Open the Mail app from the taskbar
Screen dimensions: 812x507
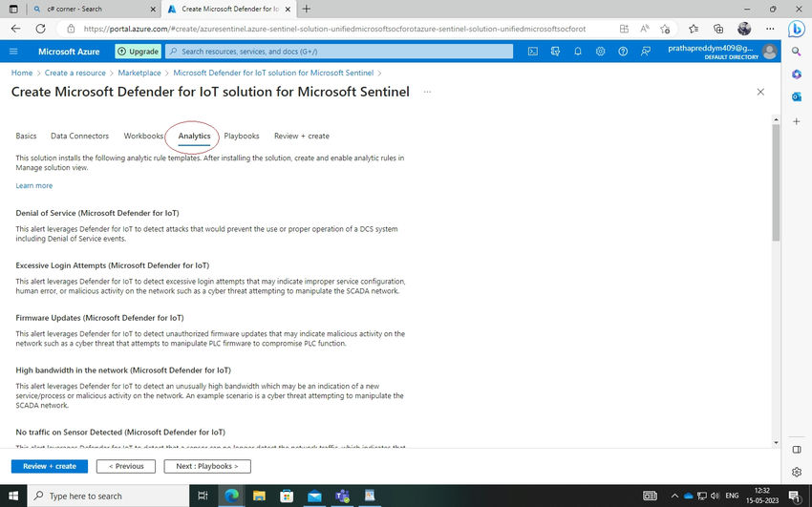point(314,496)
